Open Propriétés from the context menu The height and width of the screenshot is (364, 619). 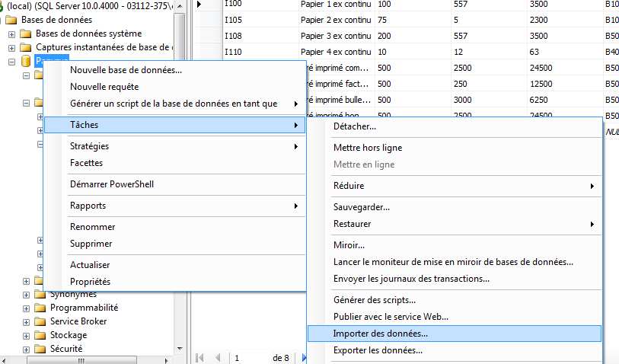[x=90, y=282]
